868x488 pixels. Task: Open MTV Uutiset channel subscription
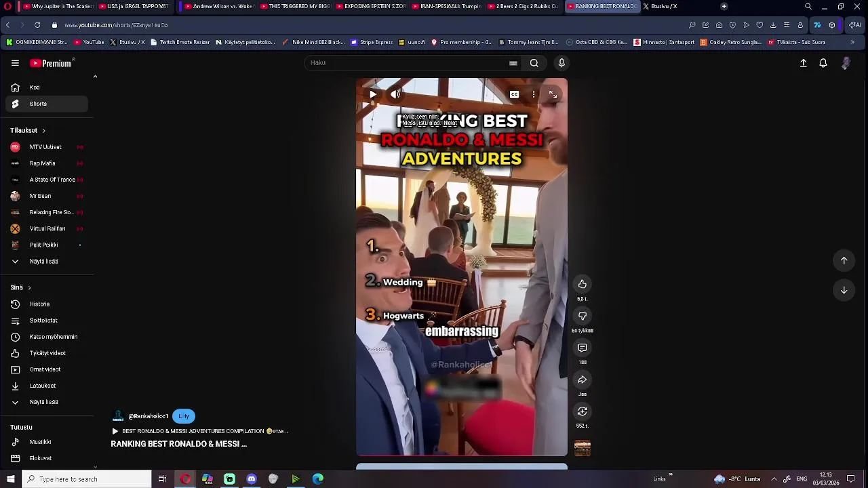coord(47,147)
